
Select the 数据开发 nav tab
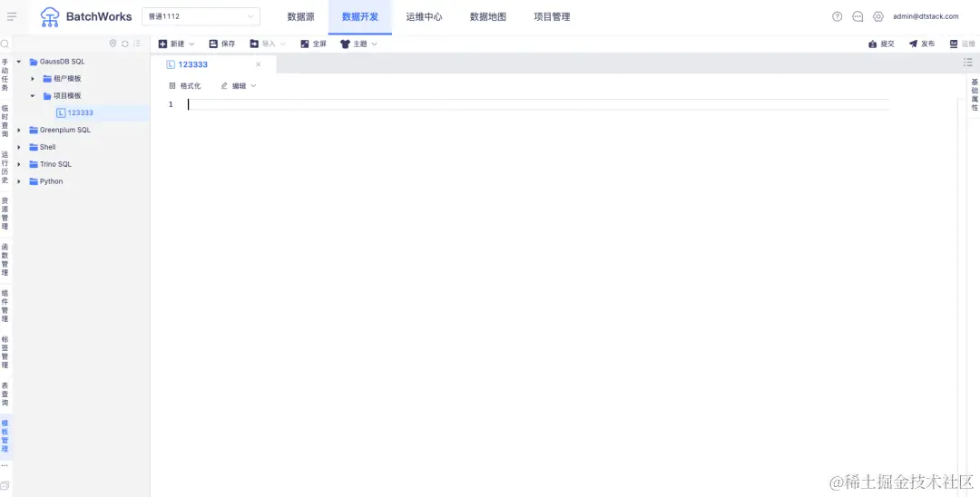tap(360, 17)
